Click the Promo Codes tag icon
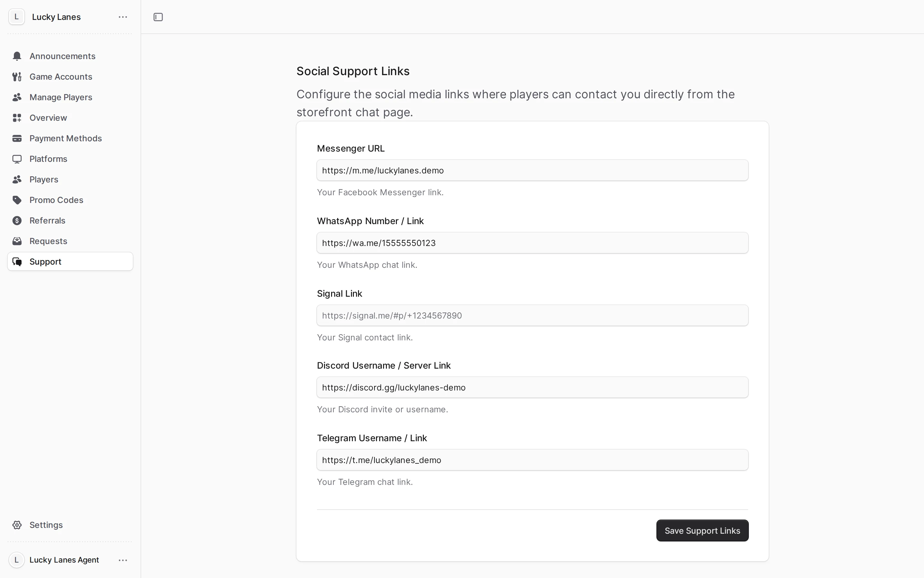The height and width of the screenshot is (578, 924). point(17,200)
